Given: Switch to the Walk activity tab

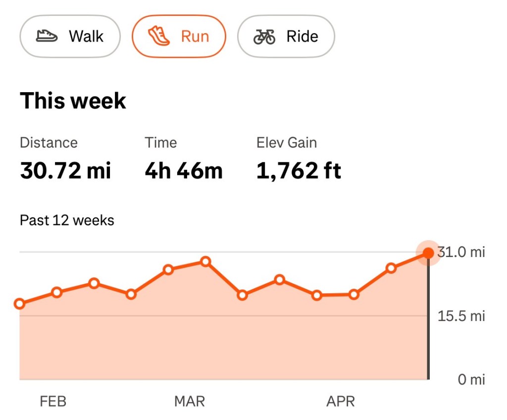Looking at the screenshot, I should 70,36.
